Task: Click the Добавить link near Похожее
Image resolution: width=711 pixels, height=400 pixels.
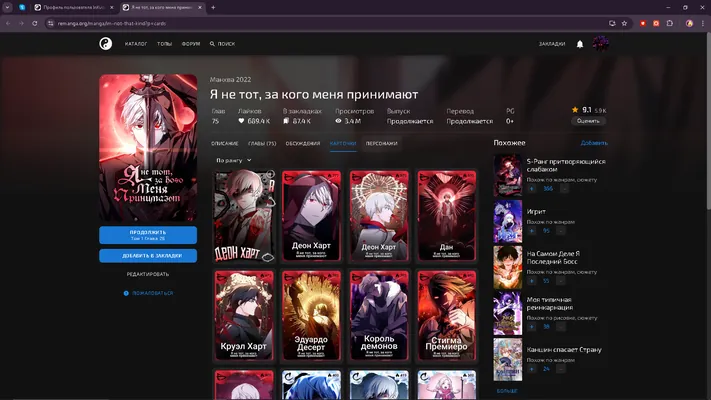Action: [x=594, y=143]
